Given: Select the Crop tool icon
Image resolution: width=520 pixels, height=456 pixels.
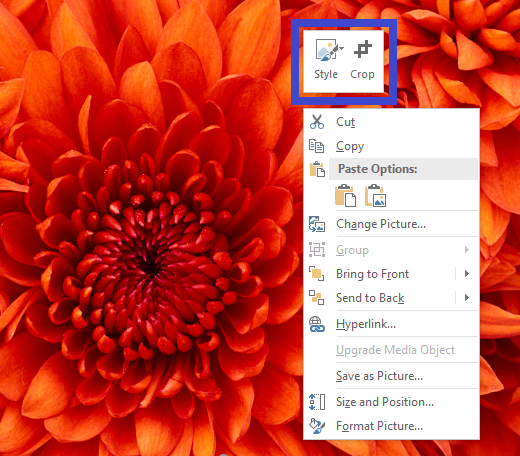Looking at the screenshot, I should [x=363, y=49].
